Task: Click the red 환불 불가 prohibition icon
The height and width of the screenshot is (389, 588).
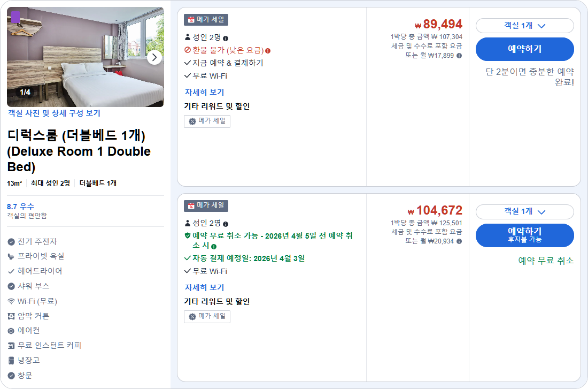Action: pyautogui.click(x=187, y=49)
